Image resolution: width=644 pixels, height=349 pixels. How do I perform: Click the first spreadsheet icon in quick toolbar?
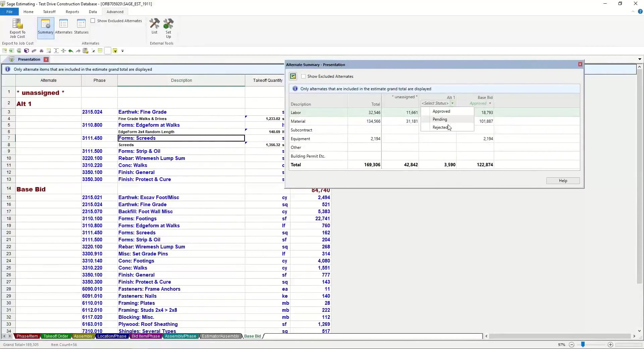coord(4,51)
